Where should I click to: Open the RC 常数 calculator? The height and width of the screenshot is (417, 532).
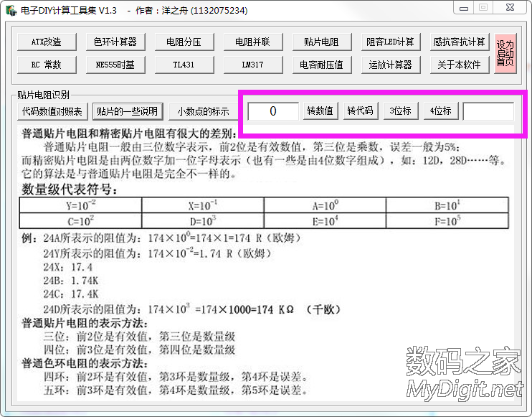click(x=47, y=65)
